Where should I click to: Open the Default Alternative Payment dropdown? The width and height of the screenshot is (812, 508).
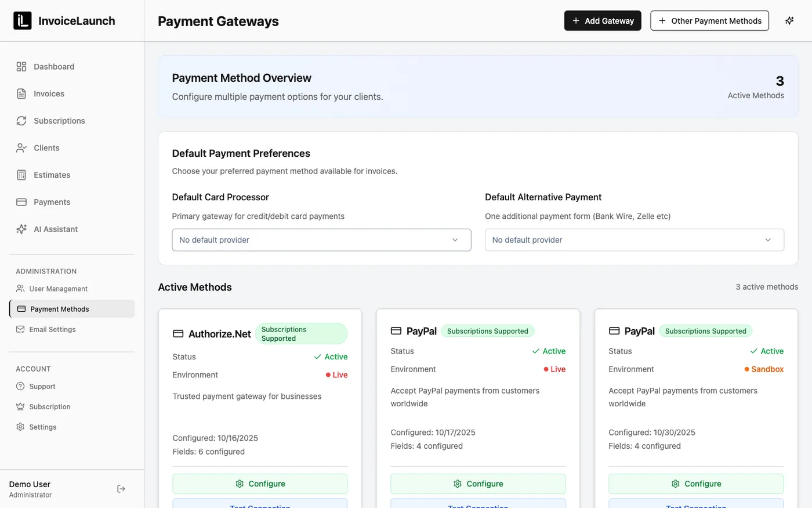coord(635,240)
